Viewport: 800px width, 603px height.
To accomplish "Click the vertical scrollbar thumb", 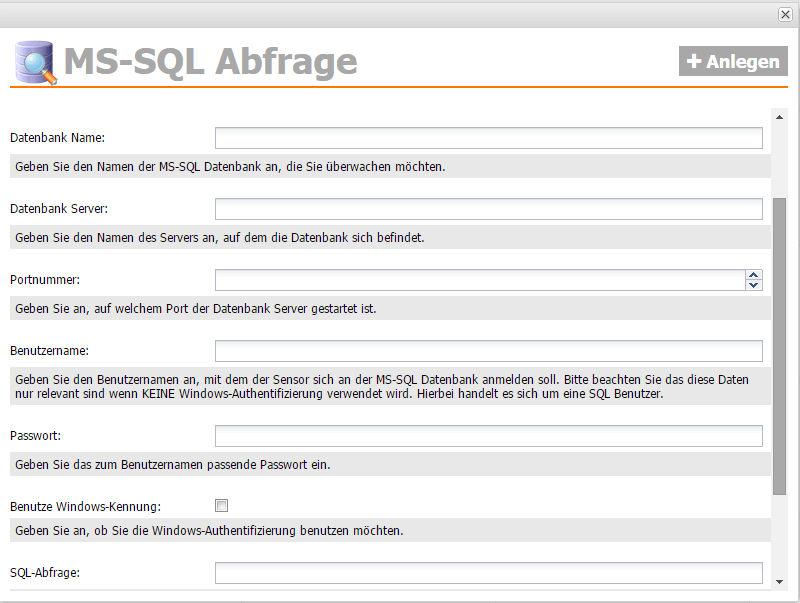I will click(x=780, y=345).
